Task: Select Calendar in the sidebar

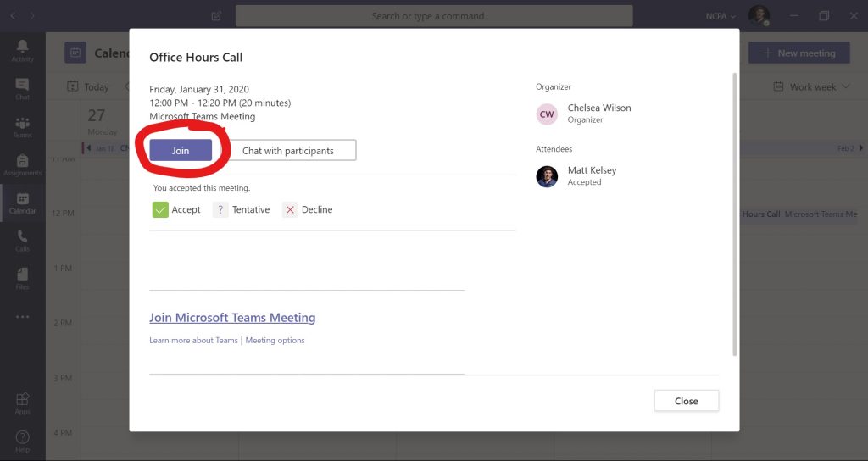Action: point(22,203)
